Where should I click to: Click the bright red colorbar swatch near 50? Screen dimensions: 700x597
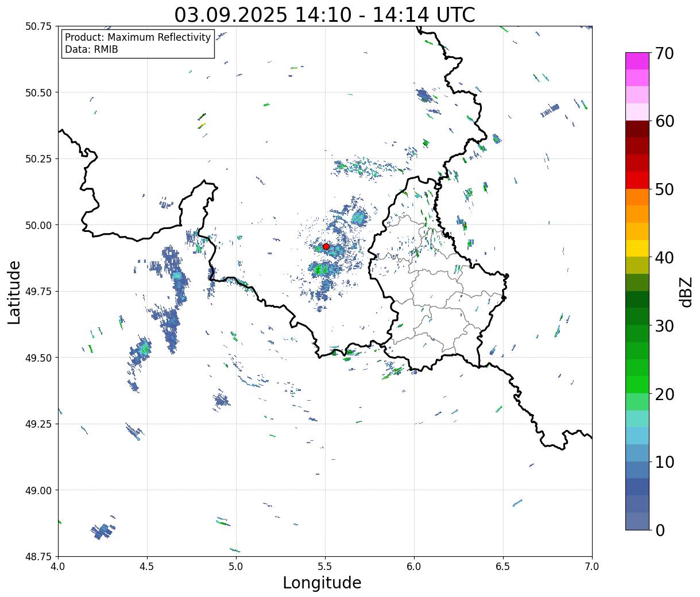637,180
